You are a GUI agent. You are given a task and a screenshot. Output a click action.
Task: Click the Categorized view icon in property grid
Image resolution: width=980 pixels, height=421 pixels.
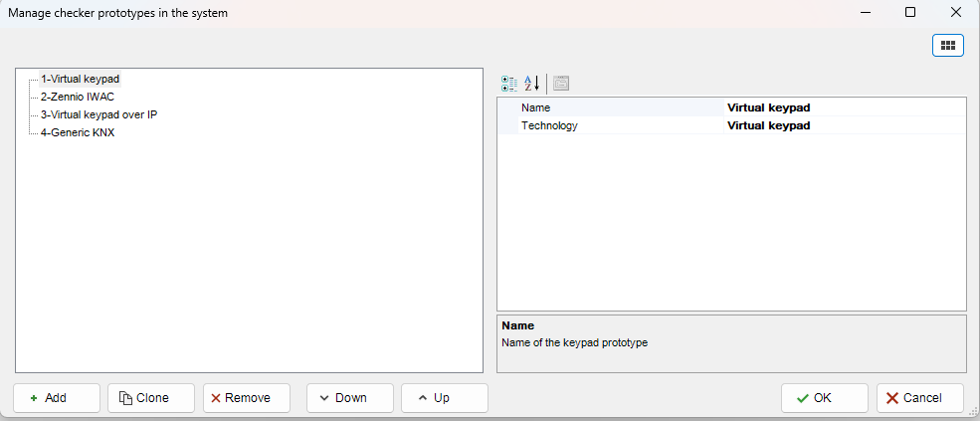point(509,84)
